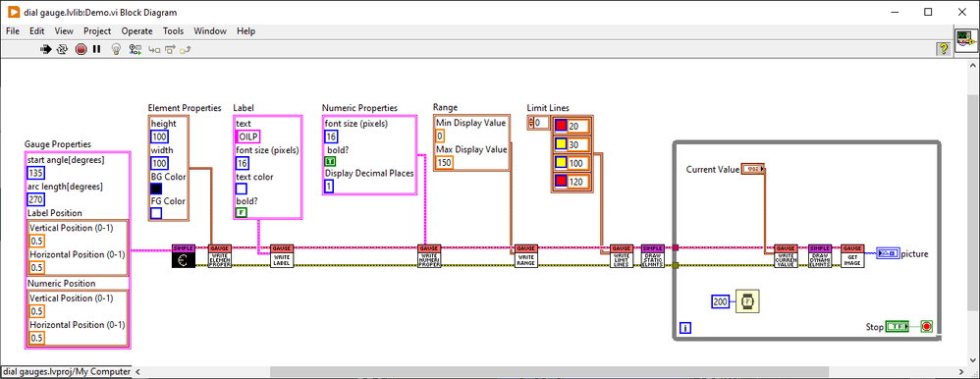
Task: Enable the Highlight Execution light bulb
Action: (115, 49)
